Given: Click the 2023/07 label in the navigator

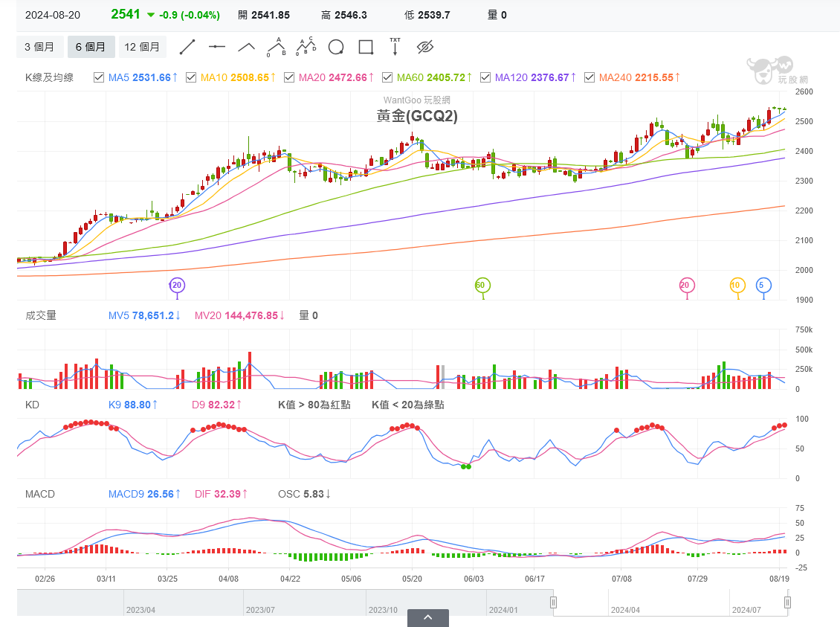Looking at the screenshot, I should [x=260, y=611].
